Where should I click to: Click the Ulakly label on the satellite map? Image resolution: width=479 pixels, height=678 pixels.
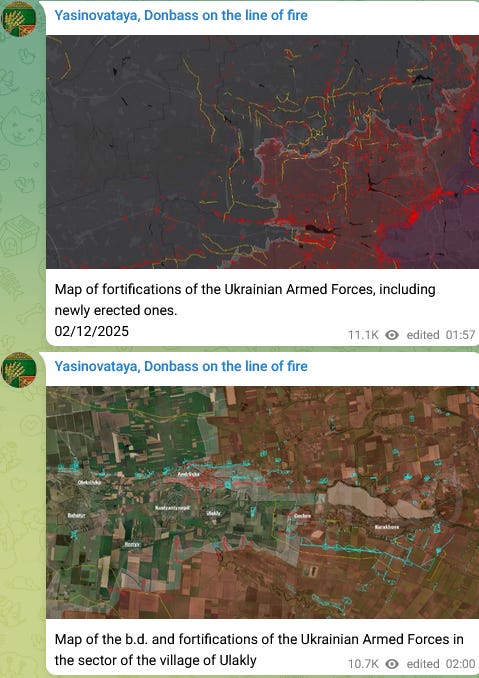click(214, 513)
